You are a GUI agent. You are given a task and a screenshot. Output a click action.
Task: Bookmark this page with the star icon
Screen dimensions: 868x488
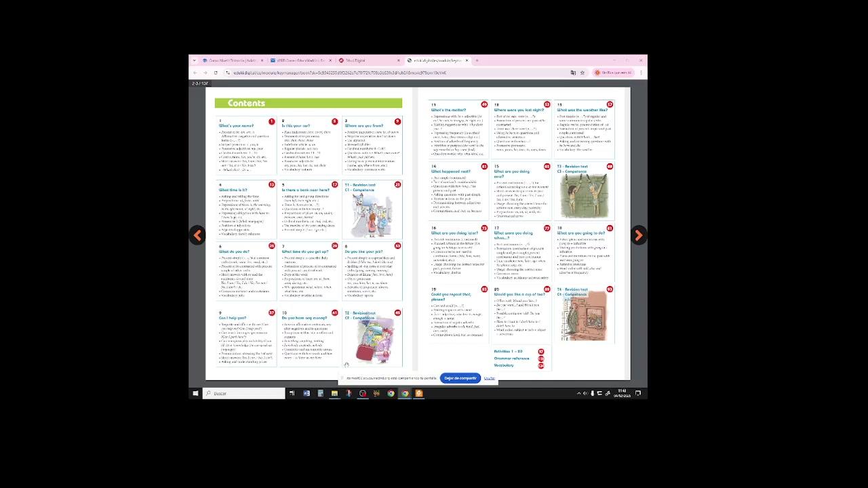(583, 73)
